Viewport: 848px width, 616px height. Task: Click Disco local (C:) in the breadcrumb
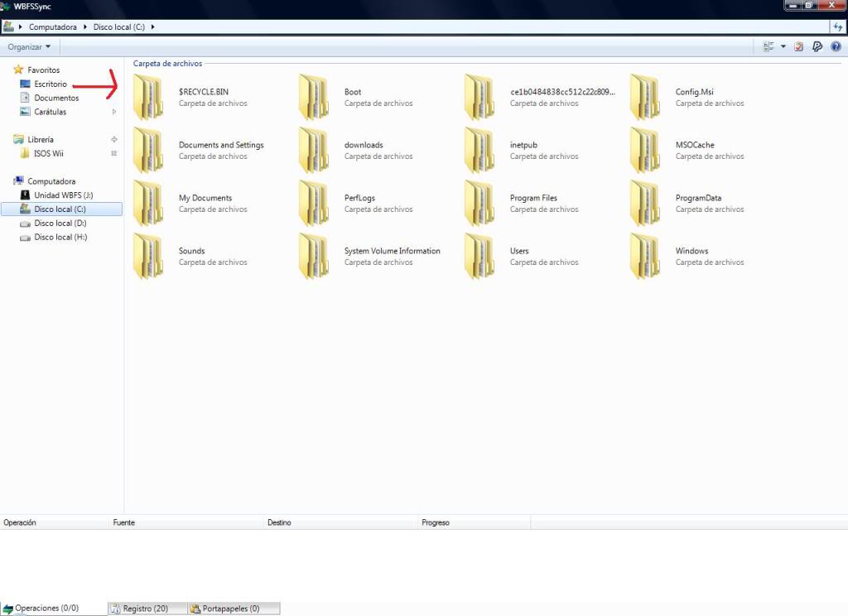[x=119, y=26]
